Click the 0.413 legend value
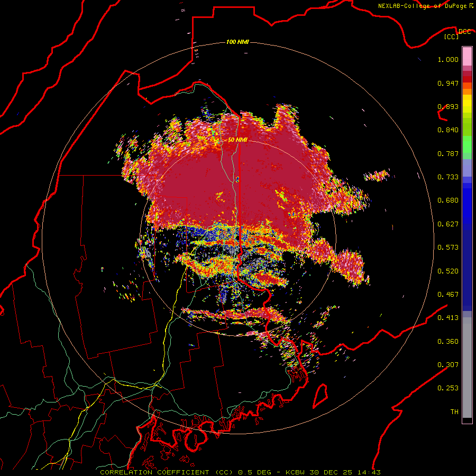 [x=448, y=318]
